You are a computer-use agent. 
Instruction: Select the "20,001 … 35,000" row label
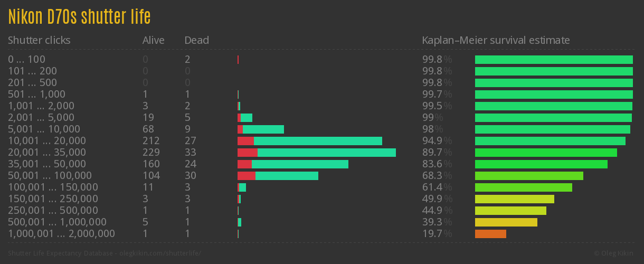point(47,153)
